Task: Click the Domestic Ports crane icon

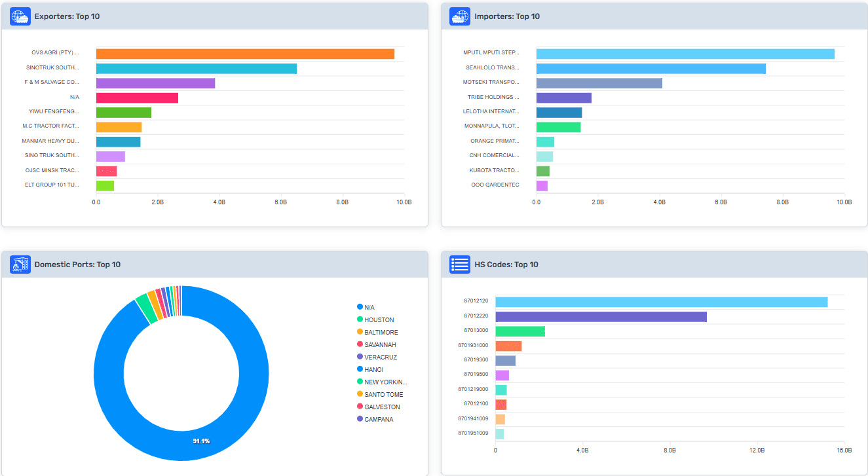Action: point(20,265)
